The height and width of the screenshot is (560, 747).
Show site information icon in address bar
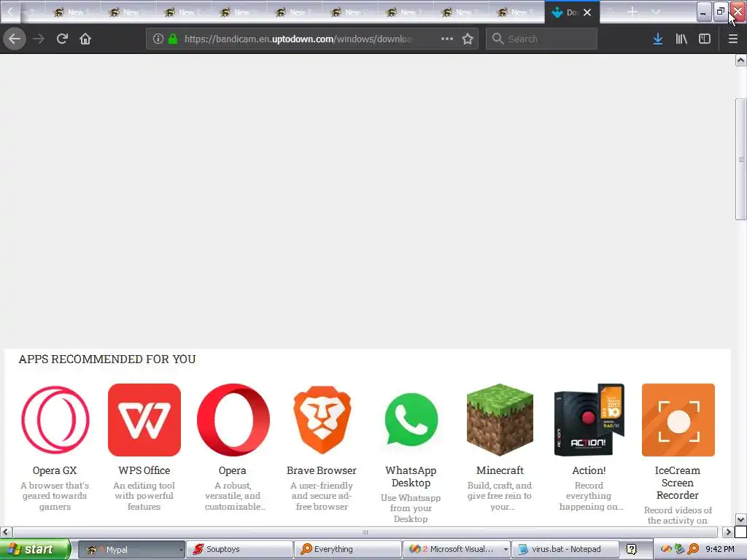coord(158,39)
